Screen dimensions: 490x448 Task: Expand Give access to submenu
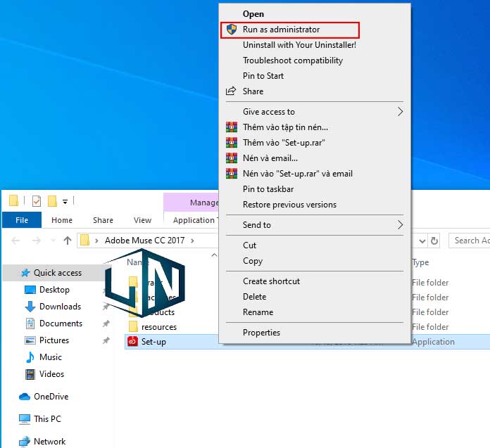pos(315,112)
